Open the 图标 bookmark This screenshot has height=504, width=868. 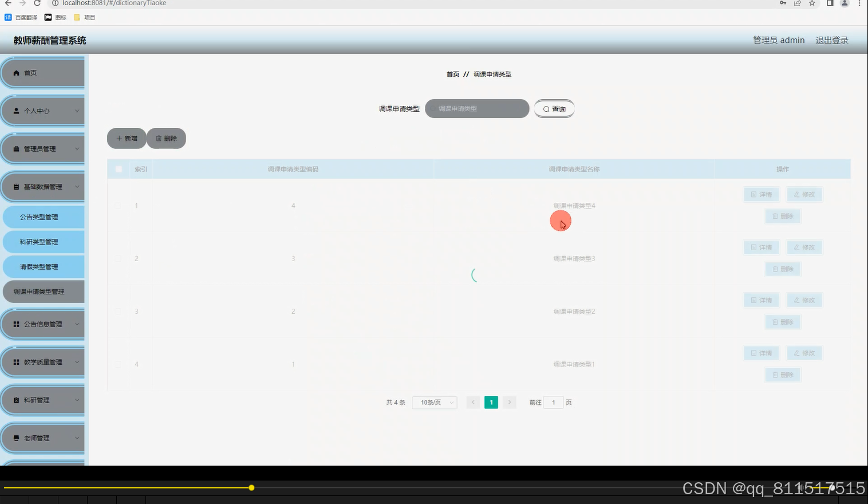[x=56, y=17]
